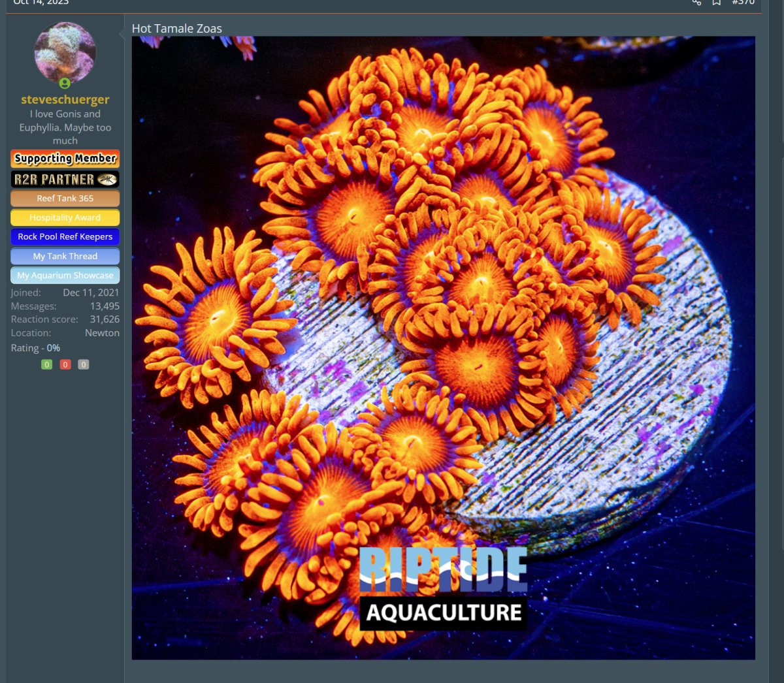Click the red negative rating count
Viewport: 784px width, 683px height.
(65, 364)
